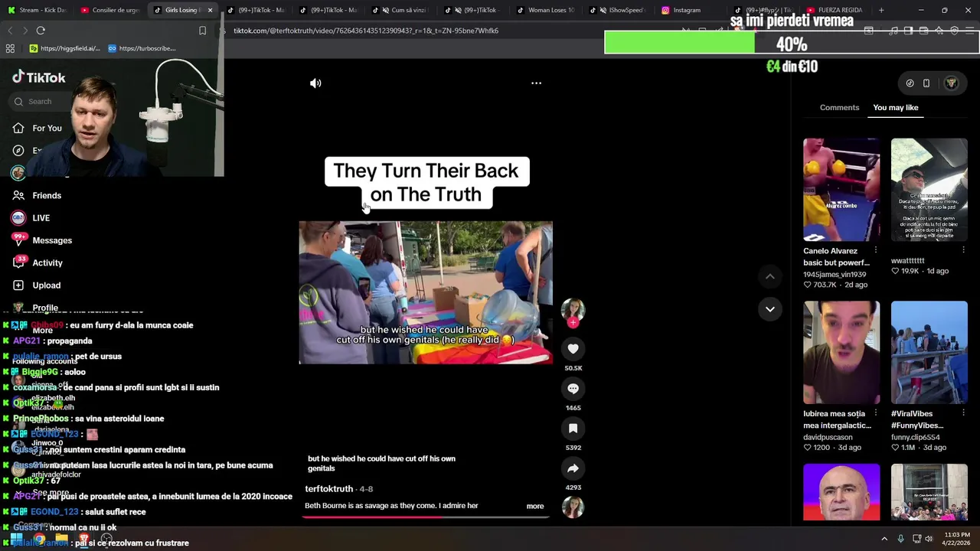Open the sound disc avatar below share
The height and width of the screenshot is (551, 980).
coord(573,507)
